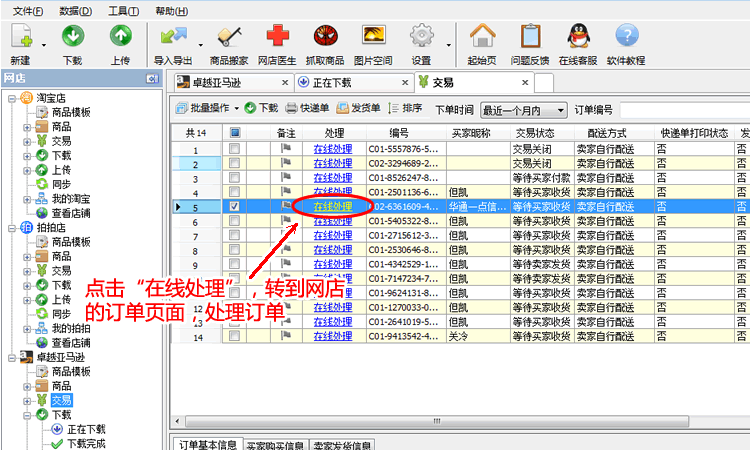
Task: Tick the checkbox in row 14
Action: pyautogui.click(x=234, y=336)
